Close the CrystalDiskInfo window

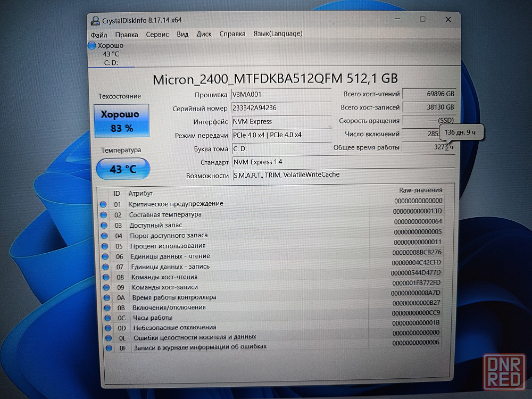(448, 20)
